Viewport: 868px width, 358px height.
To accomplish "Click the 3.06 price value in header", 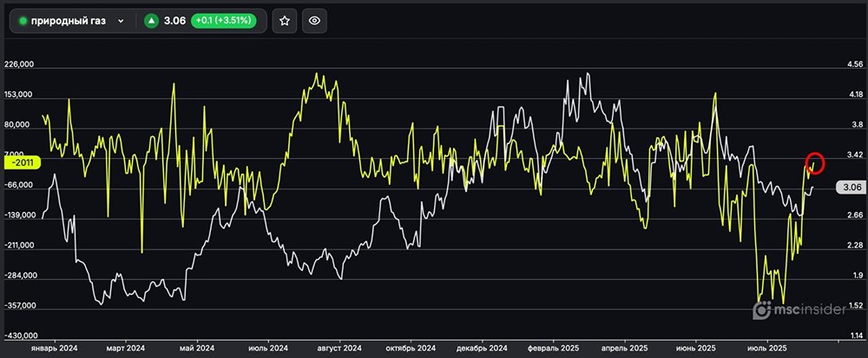I will pos(174,21).
